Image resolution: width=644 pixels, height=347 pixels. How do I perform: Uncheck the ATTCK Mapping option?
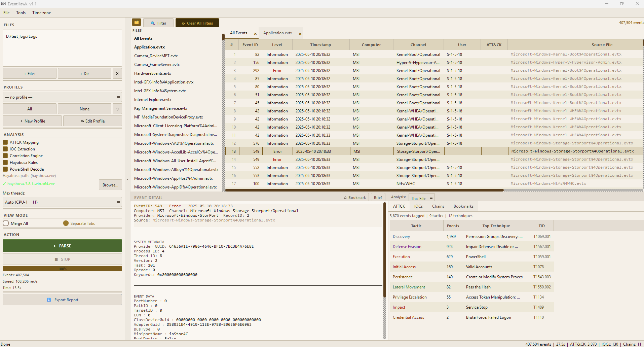pos(5,142)
